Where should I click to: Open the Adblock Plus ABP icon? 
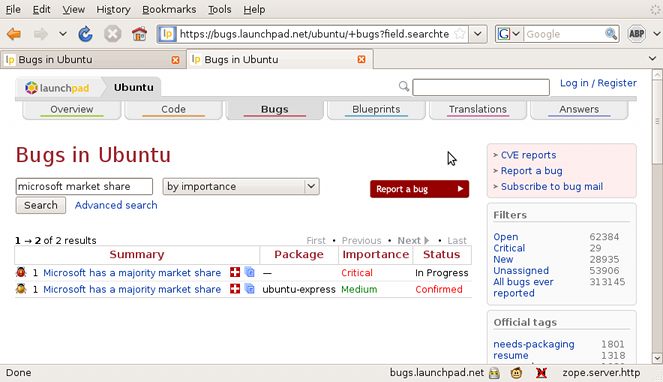point(636,34)
